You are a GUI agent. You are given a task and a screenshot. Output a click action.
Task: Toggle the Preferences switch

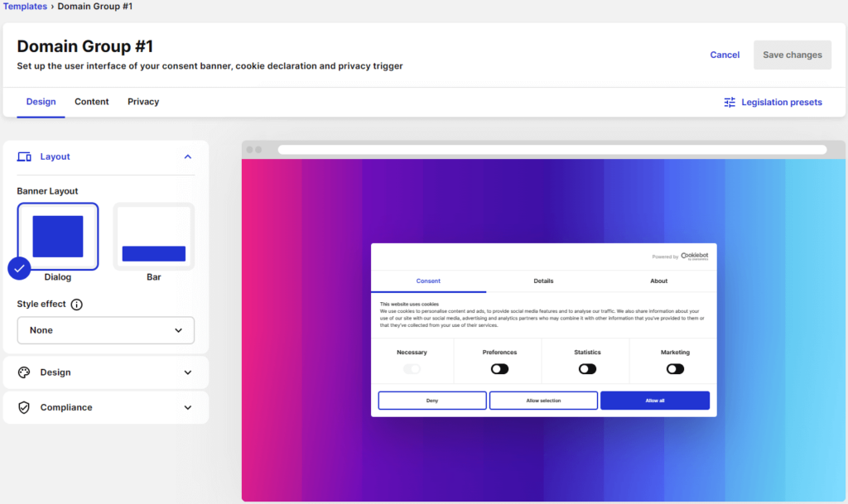pos(499,369)
